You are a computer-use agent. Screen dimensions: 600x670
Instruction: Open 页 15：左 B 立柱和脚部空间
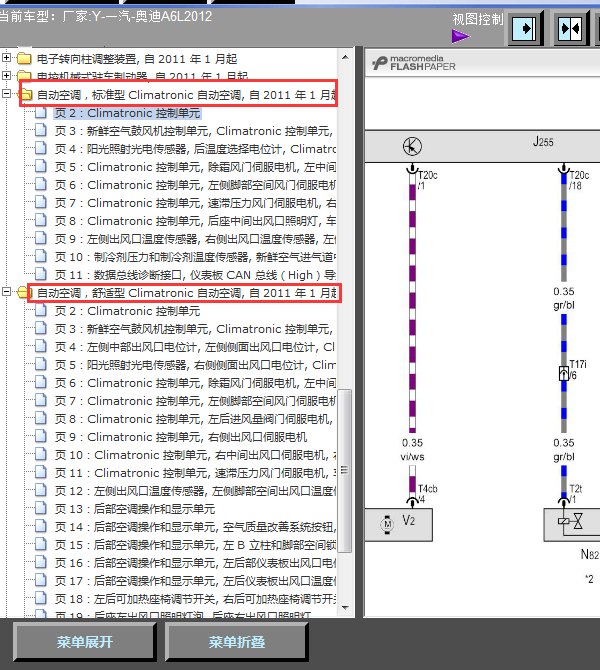click(195, 545)
